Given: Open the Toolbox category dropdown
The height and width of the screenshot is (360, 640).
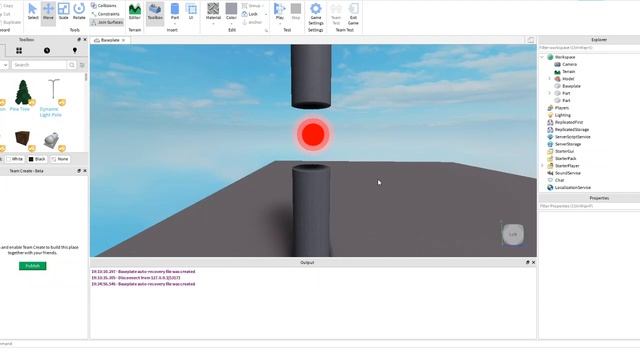Looking at the screenshot, I should (5, 65).
